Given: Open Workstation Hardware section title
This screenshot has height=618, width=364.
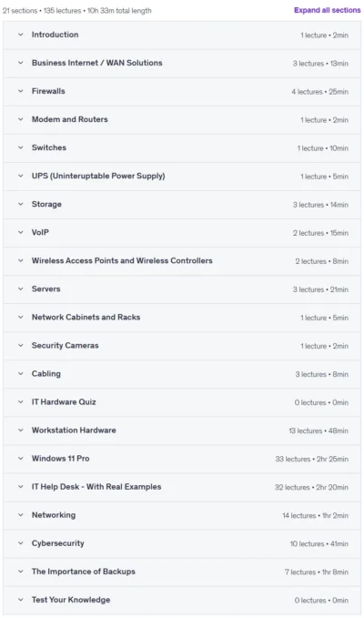Looking at the screenshot, I should (x=74, y=431).
